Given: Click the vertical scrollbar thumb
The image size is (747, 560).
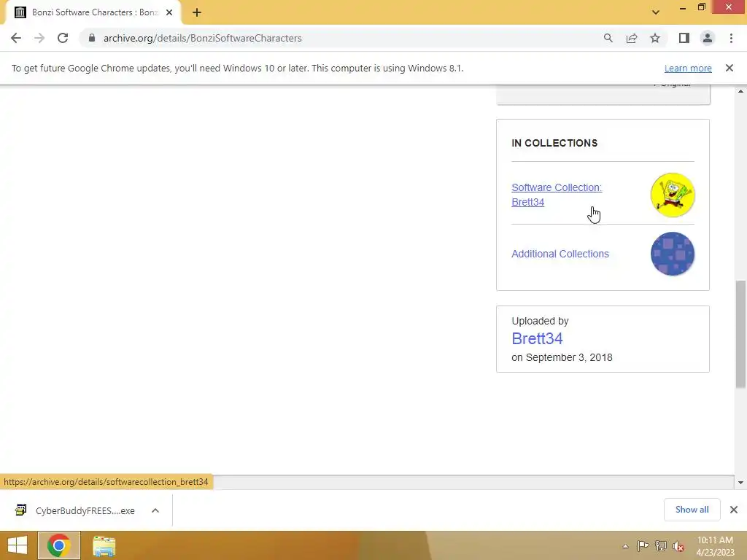Looking at the screenshot, I should [x=740, y=334].
